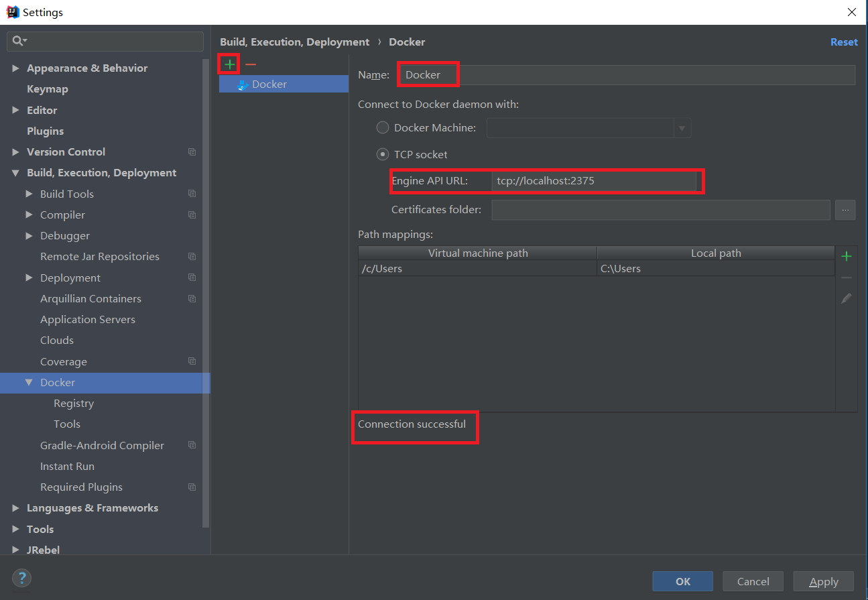Expand the Editor settings section

(x=15, y=110)
